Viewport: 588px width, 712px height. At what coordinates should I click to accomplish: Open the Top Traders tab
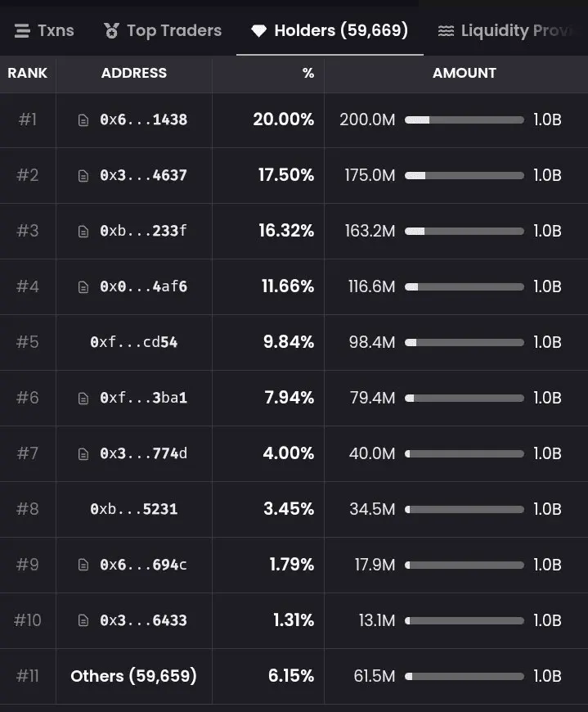click(163, 31)
